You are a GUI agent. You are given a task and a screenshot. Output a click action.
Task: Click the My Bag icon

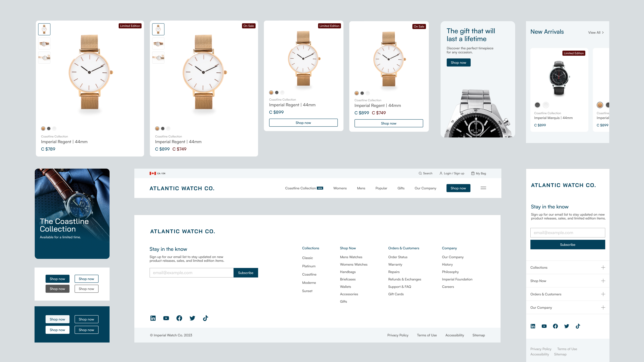(473, 173)
